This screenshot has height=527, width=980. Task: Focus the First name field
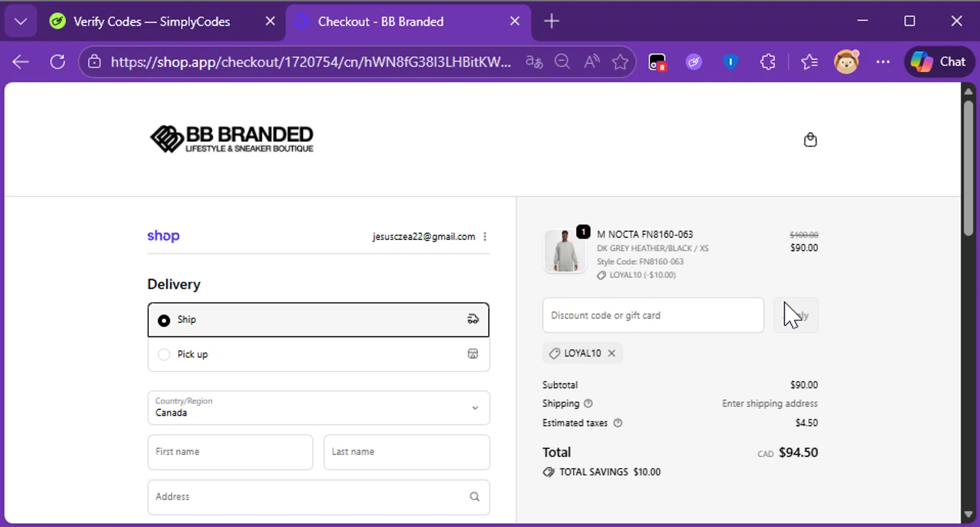(230, 452)
